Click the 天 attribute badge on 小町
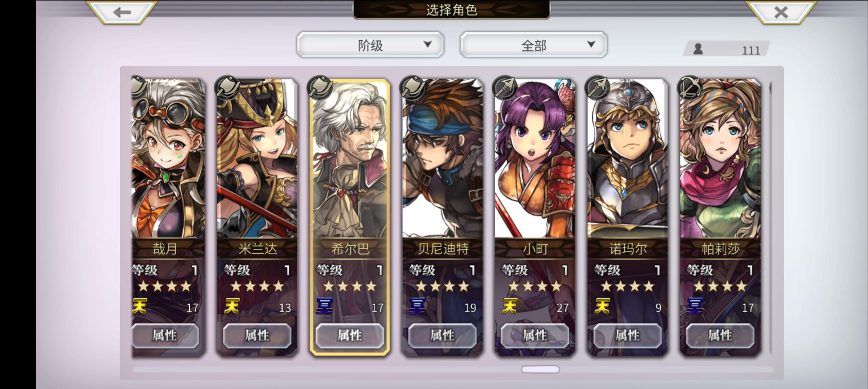 point(509,306)
